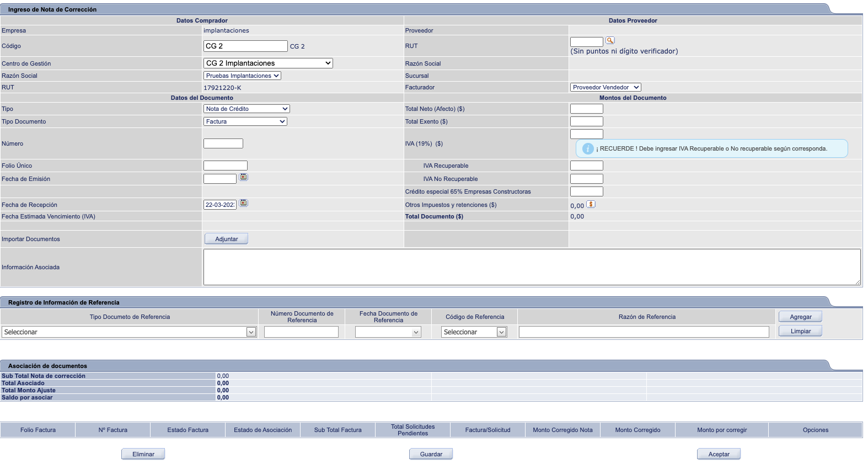Click the Saldo por asociar label
Image resolution: width=868 pixels, height=469 pixels.
tap(27, 397)
